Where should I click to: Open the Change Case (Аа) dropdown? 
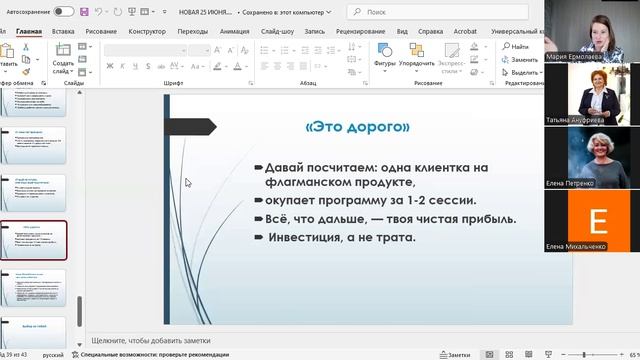(x=197, y=66)
